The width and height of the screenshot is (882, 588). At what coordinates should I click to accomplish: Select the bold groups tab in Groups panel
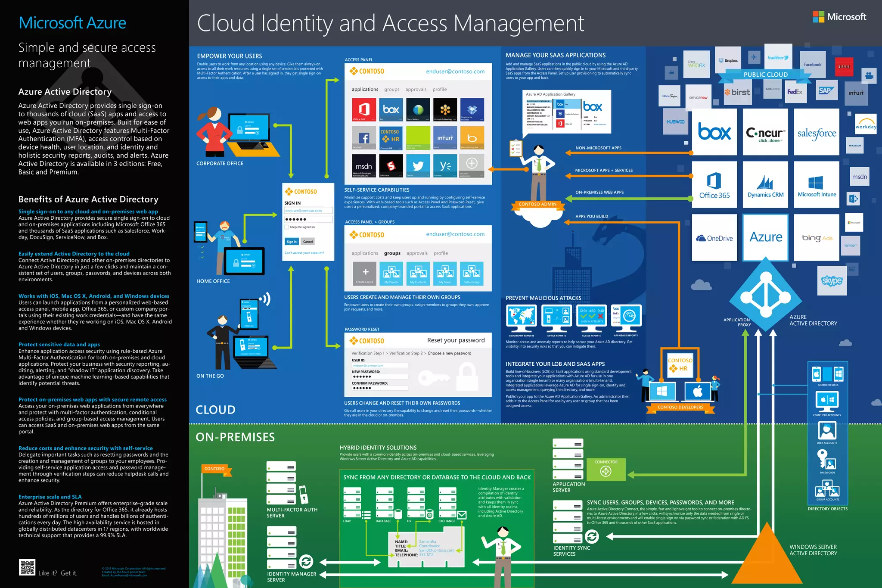pos(392,253)
